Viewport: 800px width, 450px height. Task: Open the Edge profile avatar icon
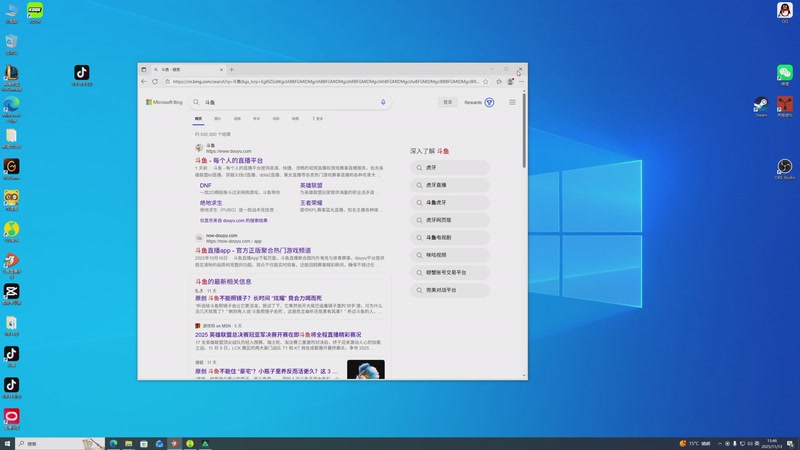click(510, 82)
